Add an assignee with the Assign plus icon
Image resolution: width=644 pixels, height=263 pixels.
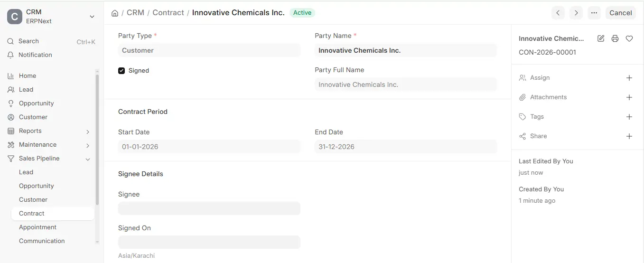point(629,78)
